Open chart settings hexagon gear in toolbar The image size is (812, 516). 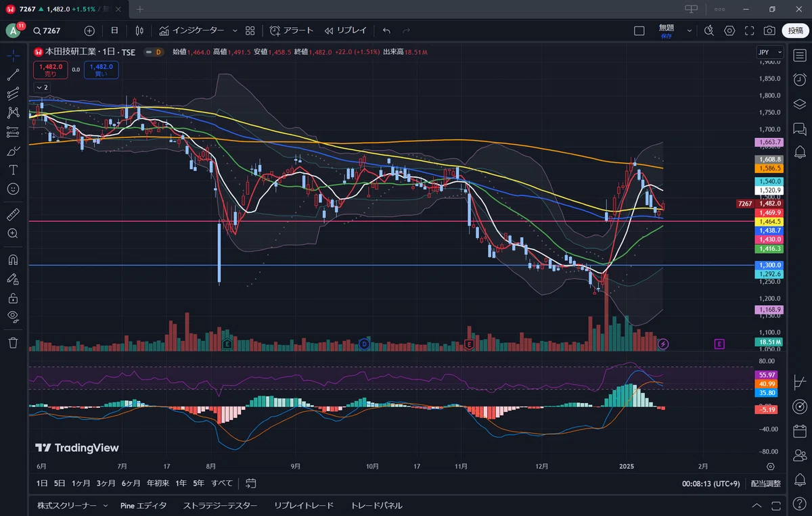pos(729,30)
